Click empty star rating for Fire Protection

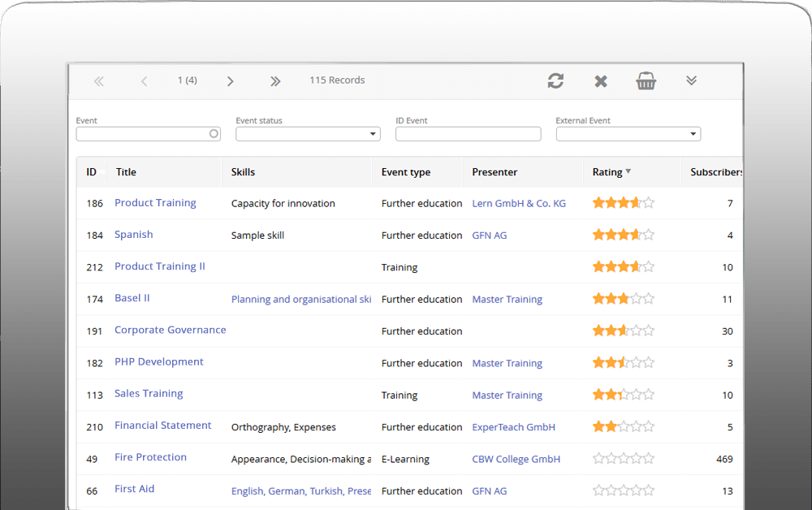[624, 459]
